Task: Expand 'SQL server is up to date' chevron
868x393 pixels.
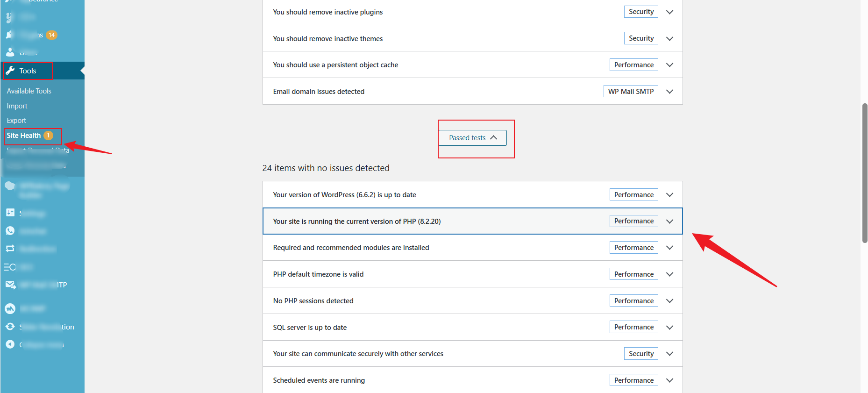Action: (x=669, y=328)
